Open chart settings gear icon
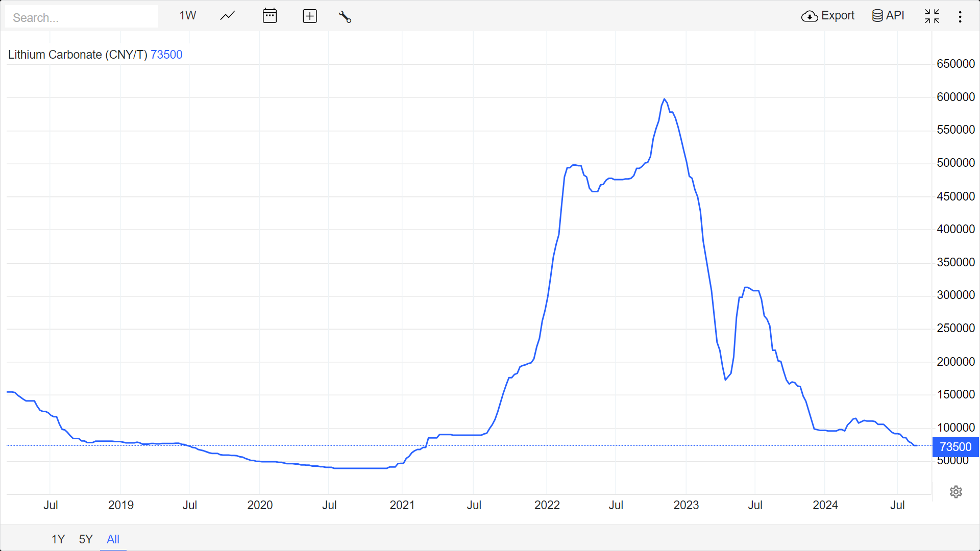 956,492
